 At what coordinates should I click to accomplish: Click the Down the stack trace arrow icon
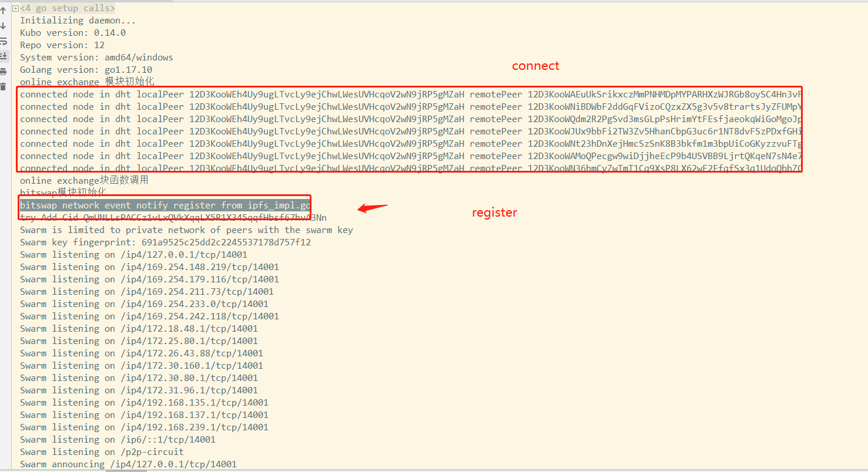tap(3, 26)
